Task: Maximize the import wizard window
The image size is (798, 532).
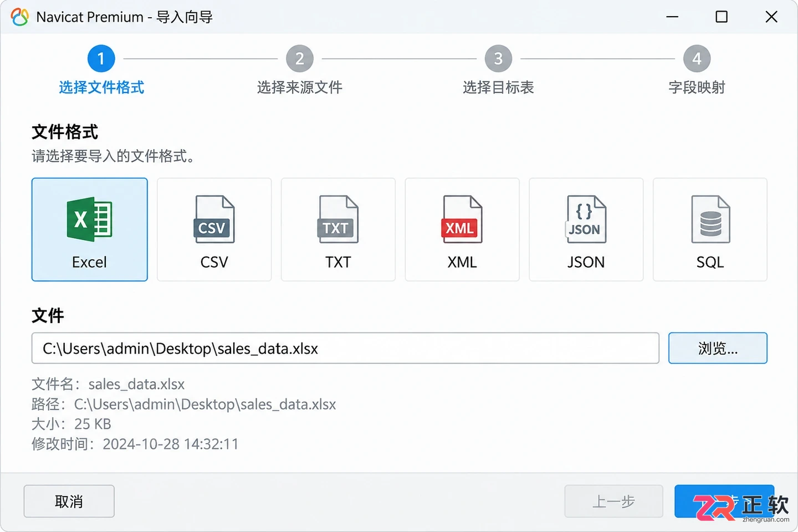Action: 722,17
